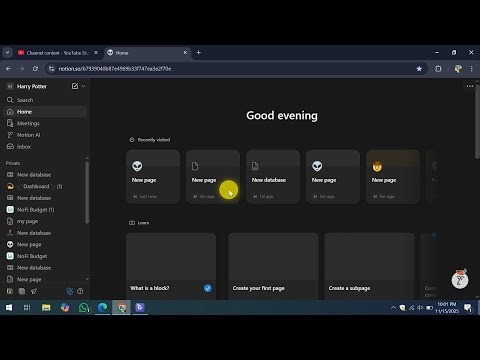Open the Create a subpage learn card
The width and height of the screenshot is (480, 360).
tap(369, 266)
